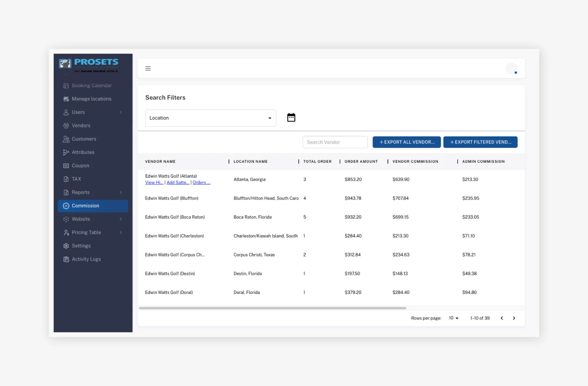This screenshot has width=588, height=386.
Task: Click the hamburger menu icon
Action: 148,68
